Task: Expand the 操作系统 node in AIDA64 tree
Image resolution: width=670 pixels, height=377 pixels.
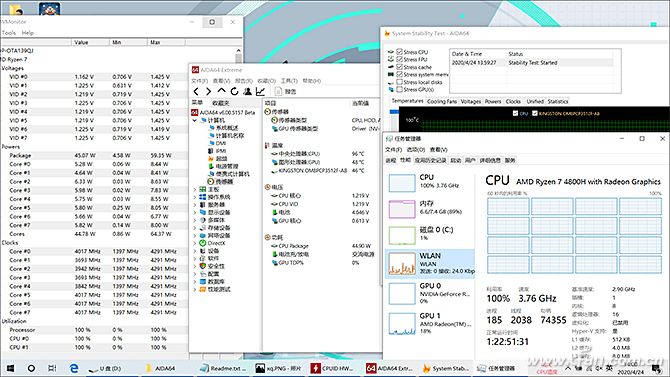Action: [x=195, y=197]
